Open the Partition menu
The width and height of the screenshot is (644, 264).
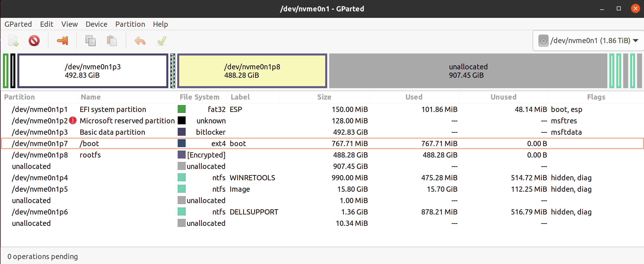[x=130, y=24]
